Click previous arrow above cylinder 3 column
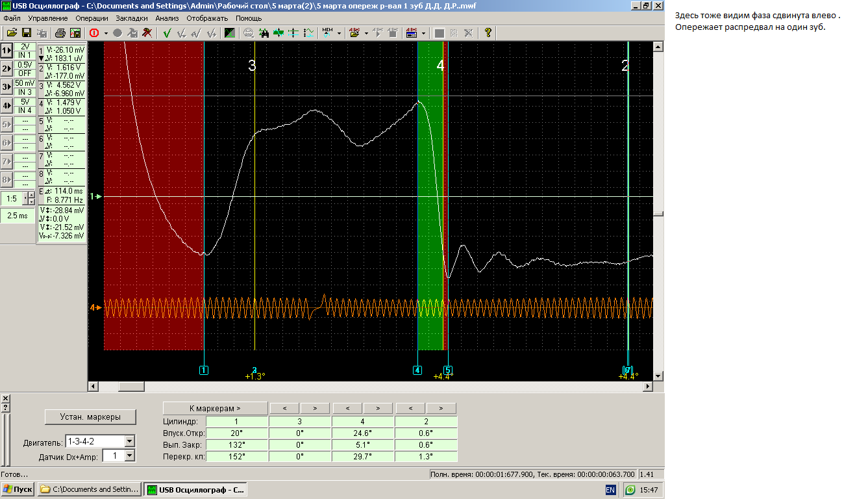Viewport: 868px width, 499px height. 284,408
